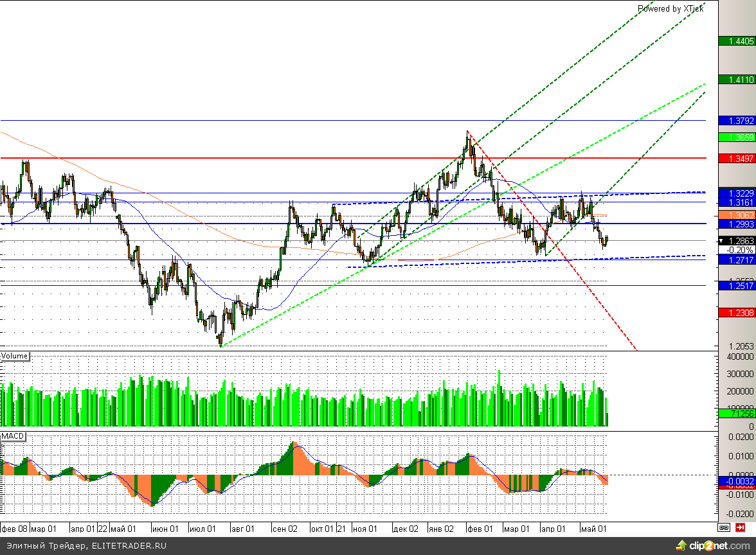Click the red scroll-to-end arrow icon
The height and width of the screenshot is (555, 756).
(x=741, y=528)
